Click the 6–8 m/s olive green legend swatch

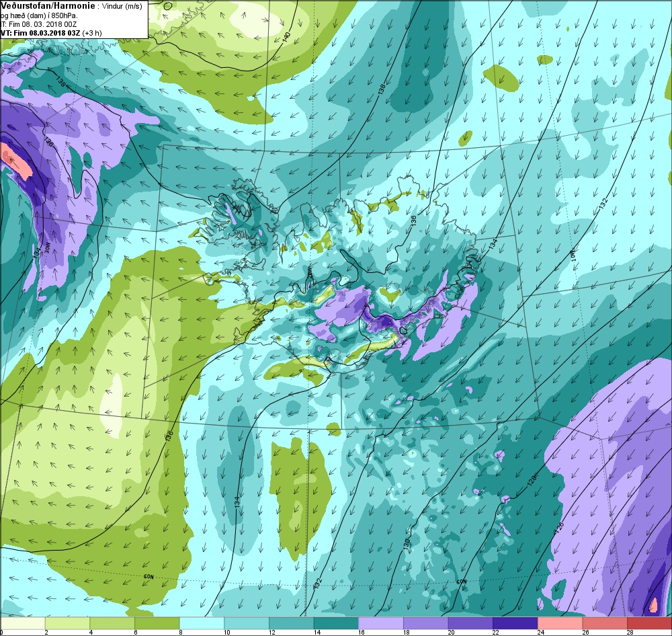pyautogui.click(x=157, y=623)
